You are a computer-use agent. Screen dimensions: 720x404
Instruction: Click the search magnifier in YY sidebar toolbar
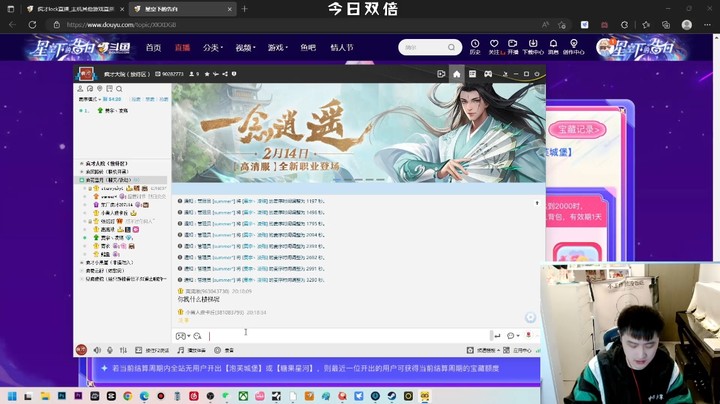pos(119,89)
